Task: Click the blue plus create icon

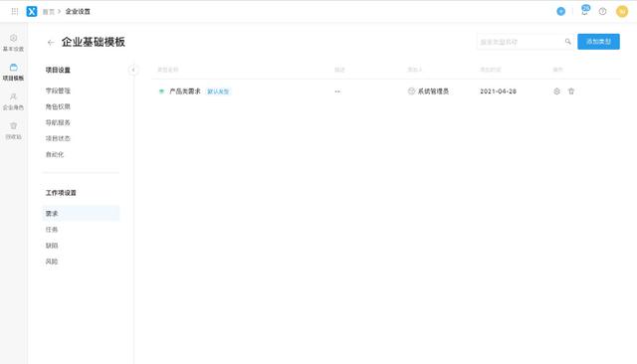Action: (561, 11)
